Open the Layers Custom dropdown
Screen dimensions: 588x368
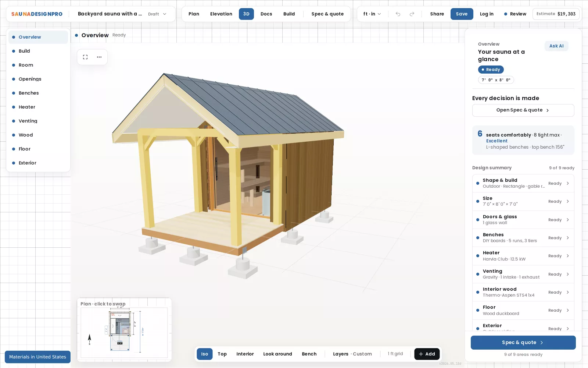(x=352, y=354)
